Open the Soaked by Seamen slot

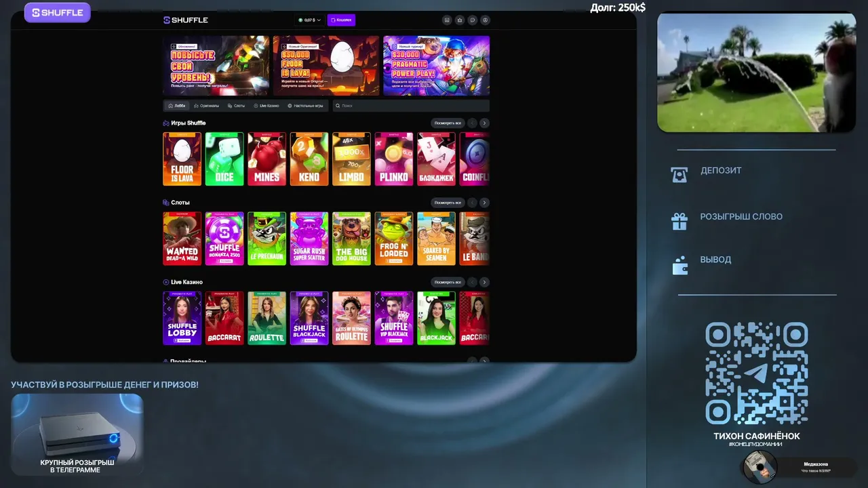436,239
